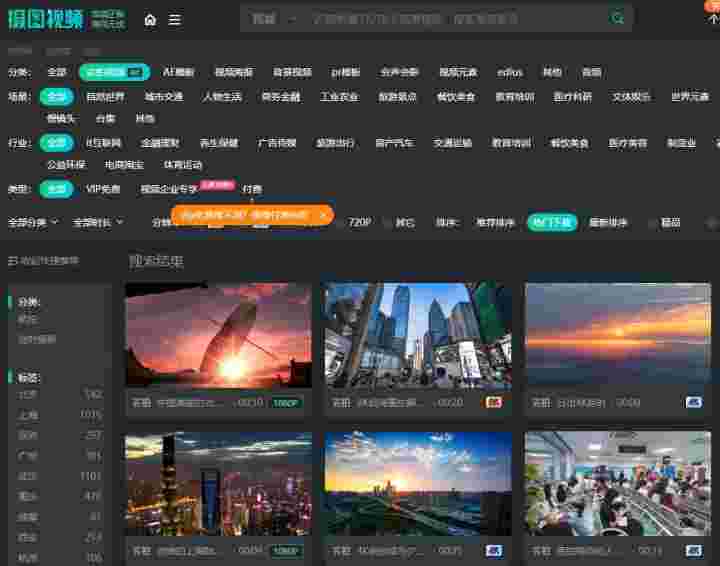Viewport: 720px width, 566px height.
Task: Click the 城市交通 scene filter
Action: (x=163, y=97)
